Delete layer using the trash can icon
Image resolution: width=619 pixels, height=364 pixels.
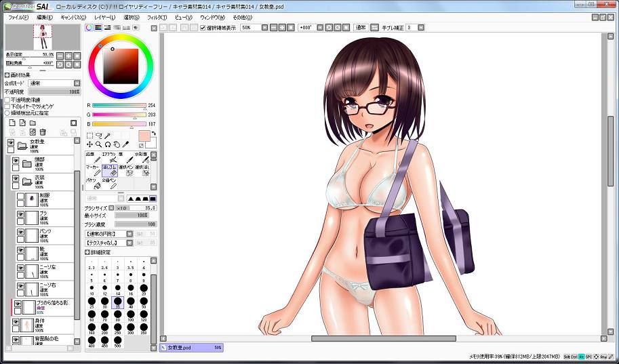click(42, 132)
